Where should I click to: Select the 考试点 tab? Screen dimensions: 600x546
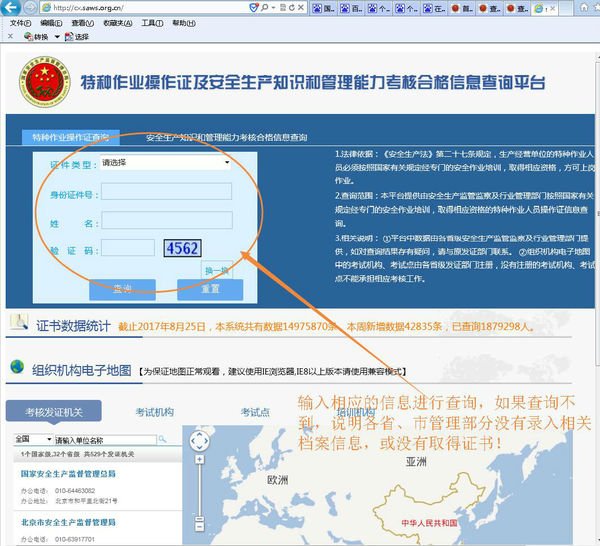pos(255,412)
